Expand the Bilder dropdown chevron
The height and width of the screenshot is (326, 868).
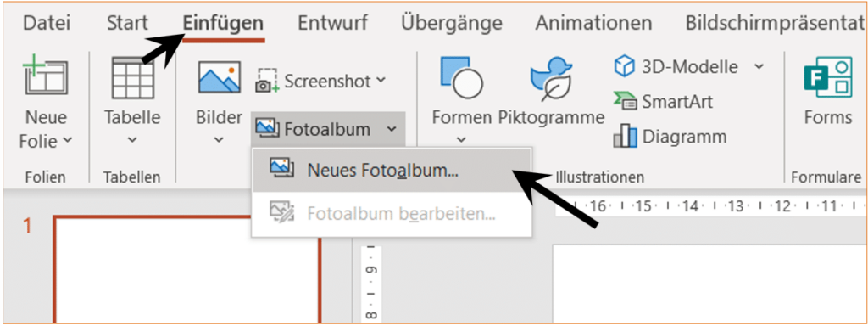[219, 140]
